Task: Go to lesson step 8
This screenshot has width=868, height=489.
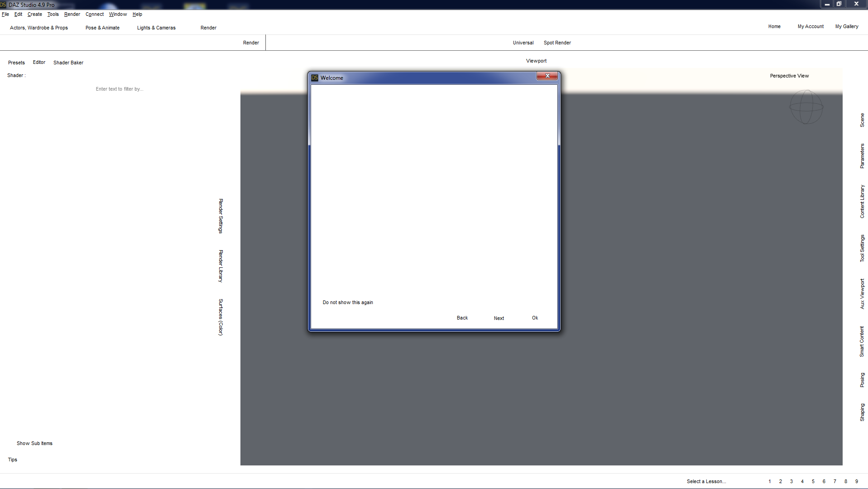Action: click(x=846, y=482)
